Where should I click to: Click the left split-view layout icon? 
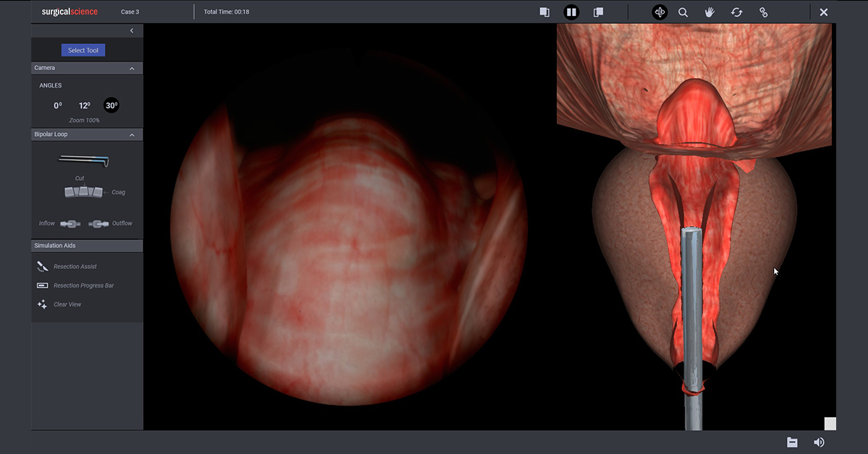click(545, 12)
